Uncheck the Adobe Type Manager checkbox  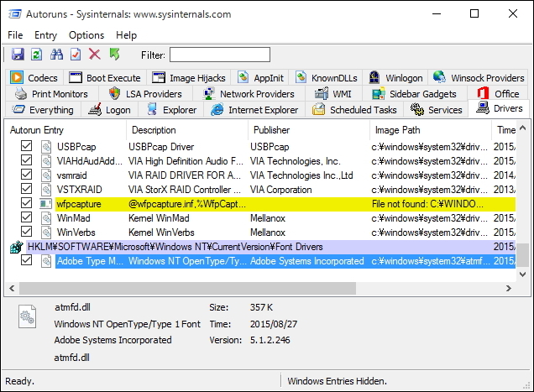pos(26,260)
